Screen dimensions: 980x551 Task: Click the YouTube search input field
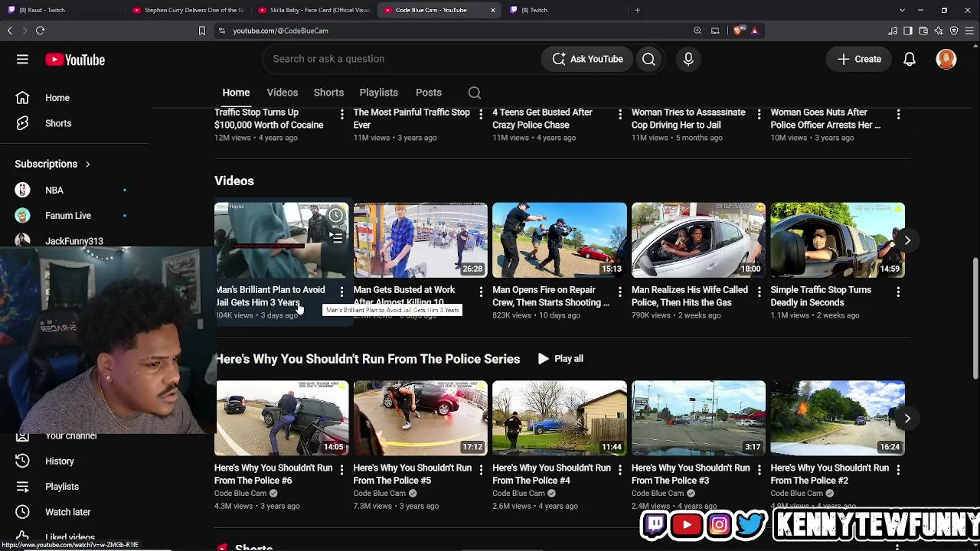pyautogui.click(x=402, y=59)
